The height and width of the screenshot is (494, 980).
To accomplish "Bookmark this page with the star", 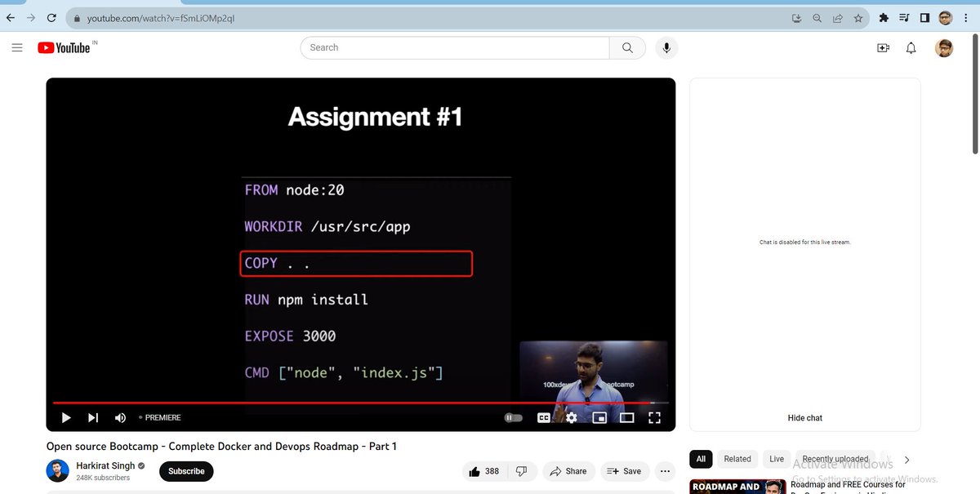I will [858, 17].
